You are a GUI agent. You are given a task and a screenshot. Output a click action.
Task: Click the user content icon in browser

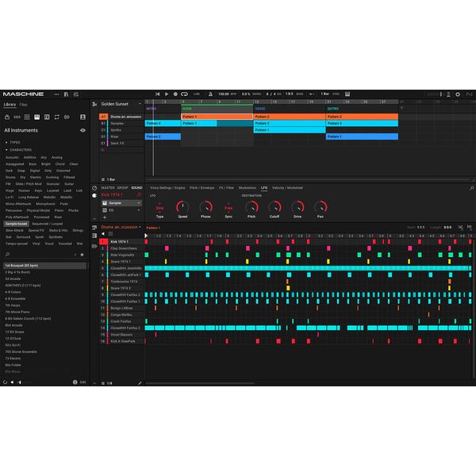[83, 117]
